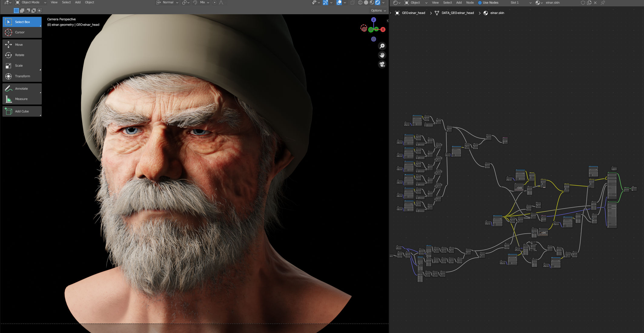The width and height of the screenshot is (644, 333).
Task: Click the camera/render view icon
Action: (x=382, y=65)
